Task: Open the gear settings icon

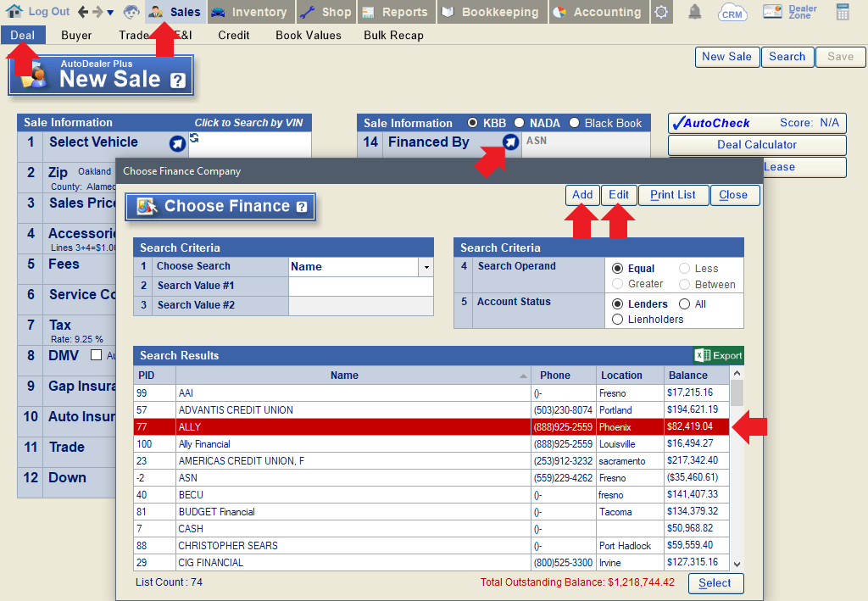Action: click(661, 12)
